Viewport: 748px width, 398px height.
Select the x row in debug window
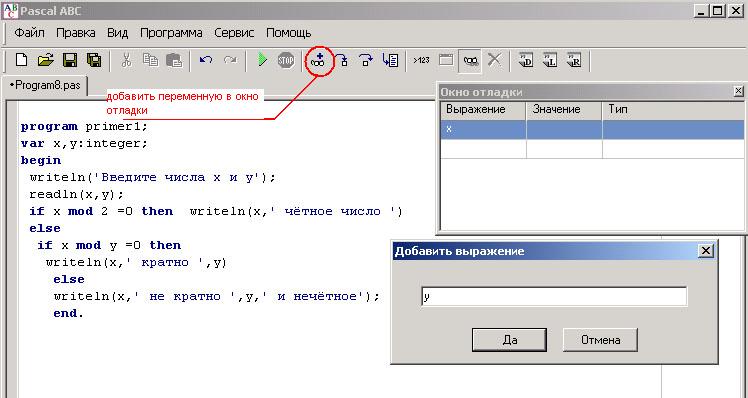pyautogui.click(x=592, y=129)
